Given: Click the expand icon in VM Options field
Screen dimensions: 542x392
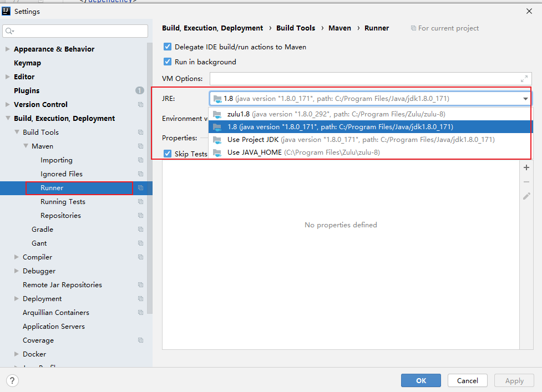Looking at the screenshot, I should tap(524, 79).
